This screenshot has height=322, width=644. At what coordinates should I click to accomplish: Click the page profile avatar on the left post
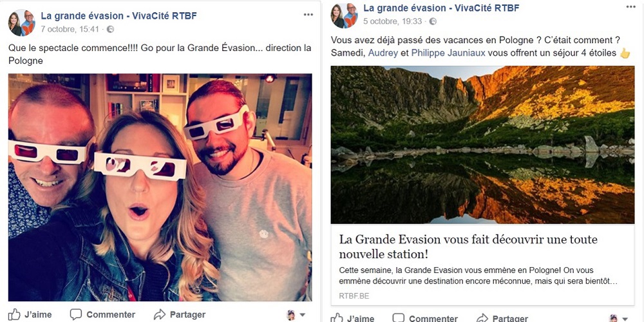[x=22, y=23]
